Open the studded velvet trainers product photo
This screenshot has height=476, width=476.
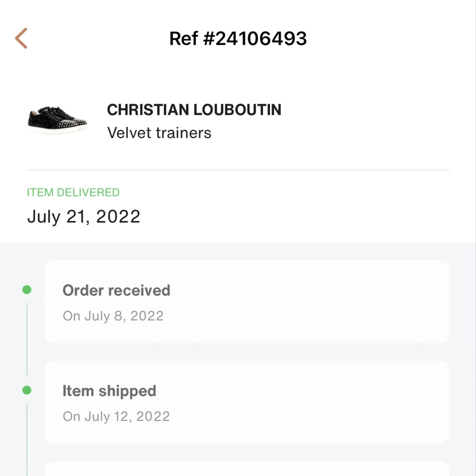point(58,120)
